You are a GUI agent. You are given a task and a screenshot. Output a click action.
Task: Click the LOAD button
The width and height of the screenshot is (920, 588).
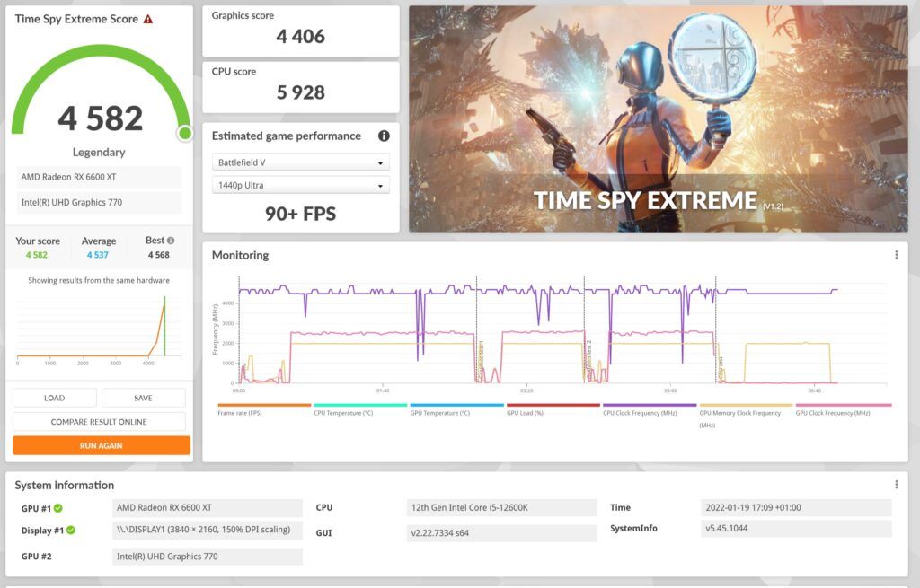coord(55,398)
